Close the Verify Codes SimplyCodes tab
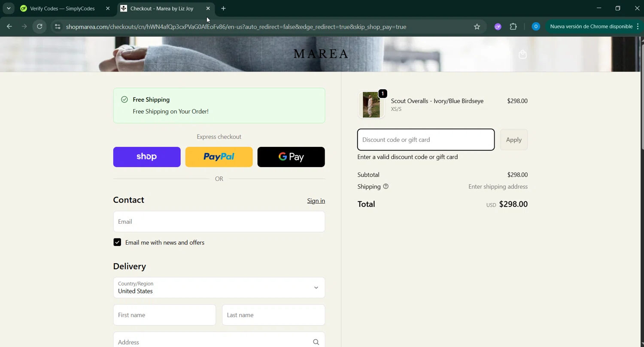This screenshot has height=347, width=644. pos(108,9)
